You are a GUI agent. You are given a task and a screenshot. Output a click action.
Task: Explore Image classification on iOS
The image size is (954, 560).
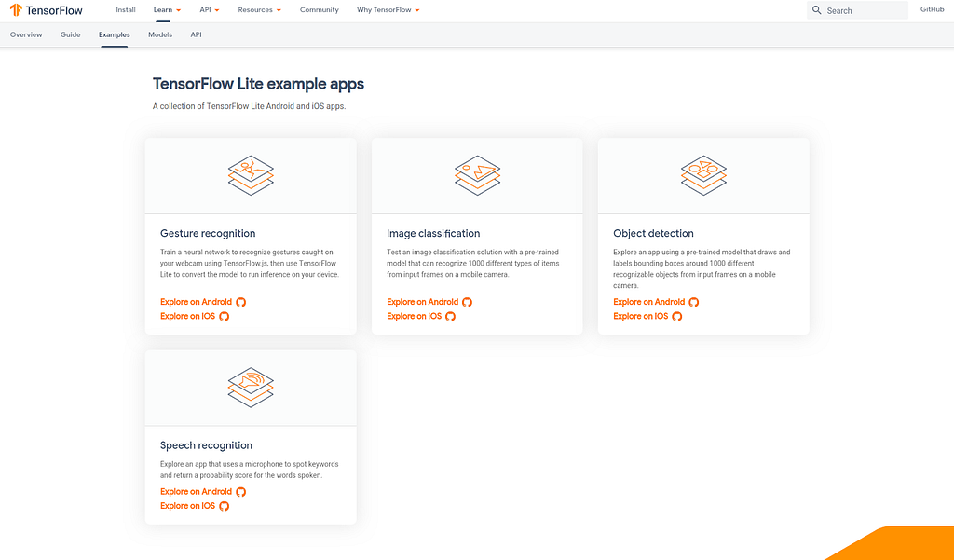click(x=414, y=317)
